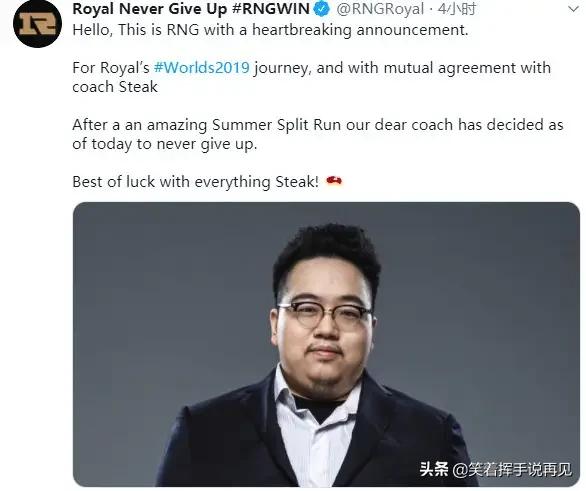Click the "of today to never give up." line

click(x=165, y=144)
